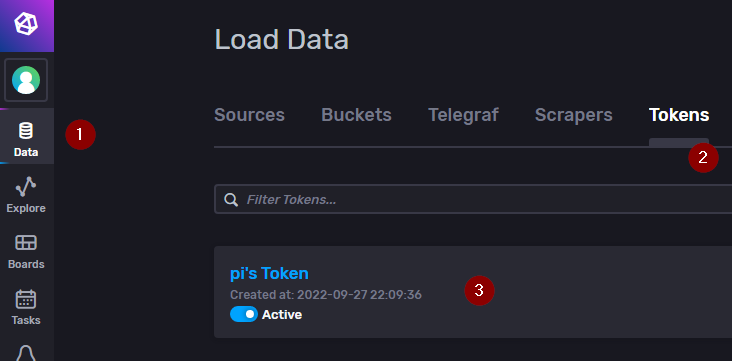Click the InfluxDB logo in the sidebar

[x=26, y=24]
